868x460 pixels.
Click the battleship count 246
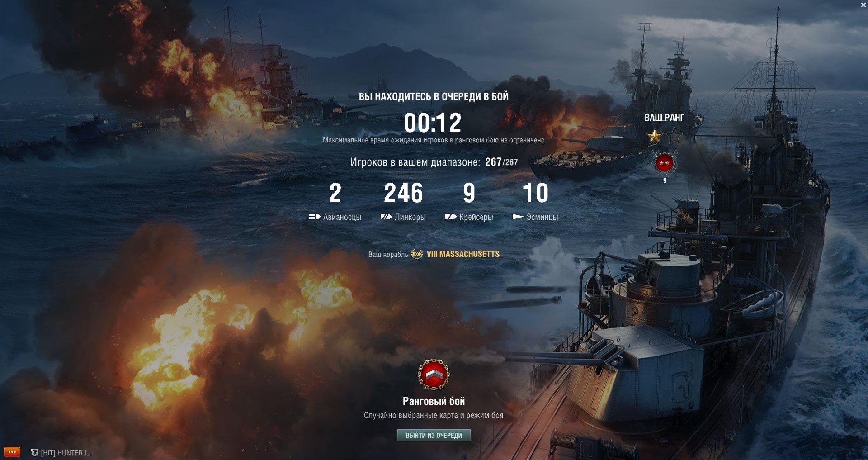(x=403, y=193)
